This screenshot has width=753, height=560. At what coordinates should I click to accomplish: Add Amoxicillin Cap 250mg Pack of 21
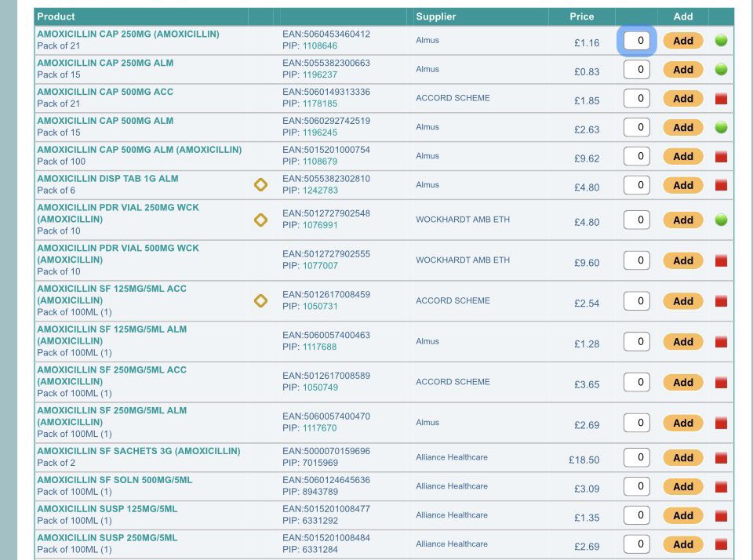683,41
